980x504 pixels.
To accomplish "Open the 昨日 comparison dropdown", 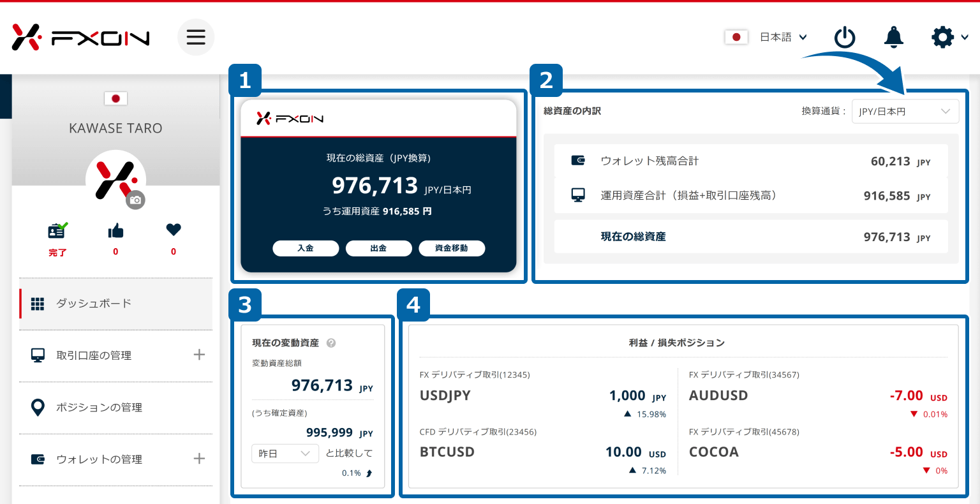I will tap(285, 454).
